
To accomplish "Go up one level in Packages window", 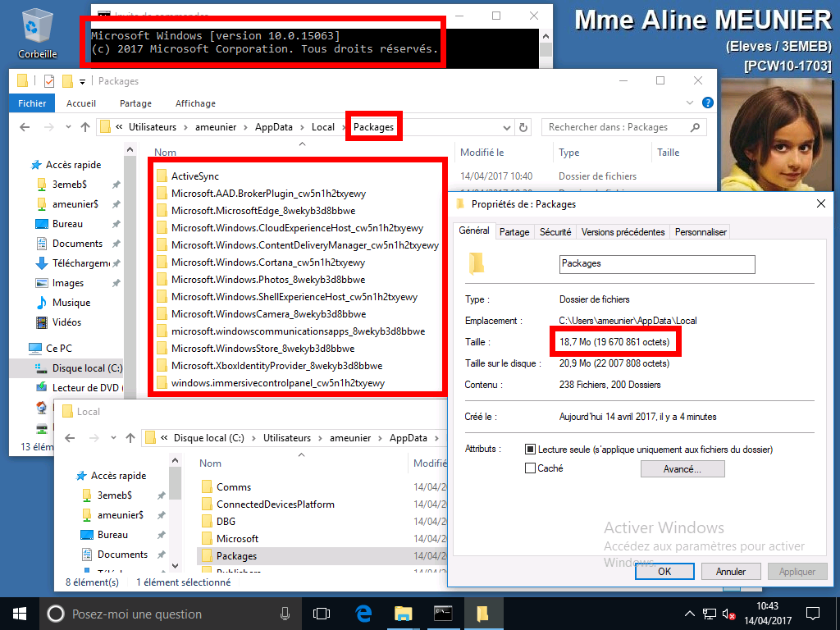I will (x=85, y=127).
